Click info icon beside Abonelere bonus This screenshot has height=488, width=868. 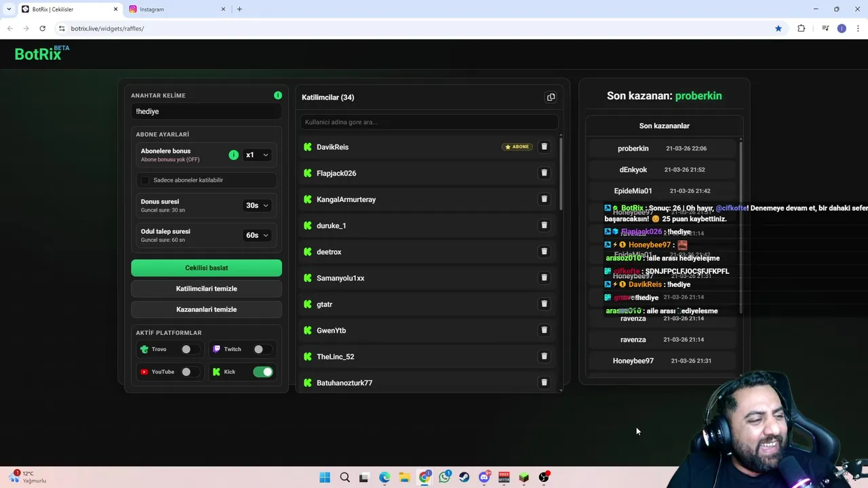click(x=233, y=155)
